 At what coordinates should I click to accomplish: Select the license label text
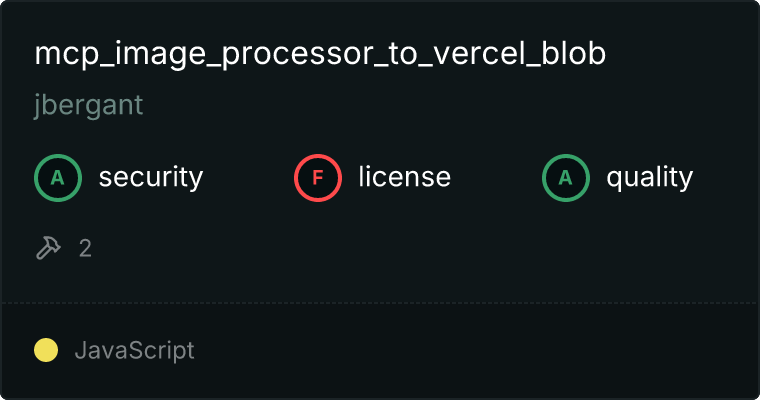(404, 178)
